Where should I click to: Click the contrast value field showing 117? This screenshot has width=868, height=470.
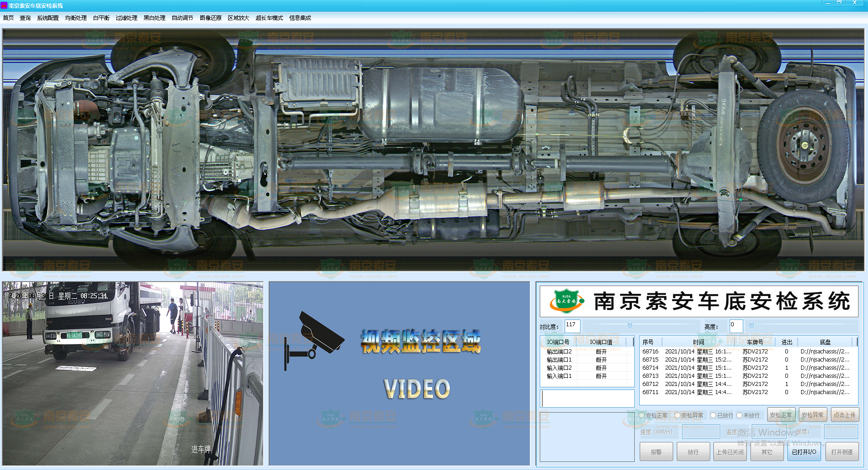(x=572, y=326)
